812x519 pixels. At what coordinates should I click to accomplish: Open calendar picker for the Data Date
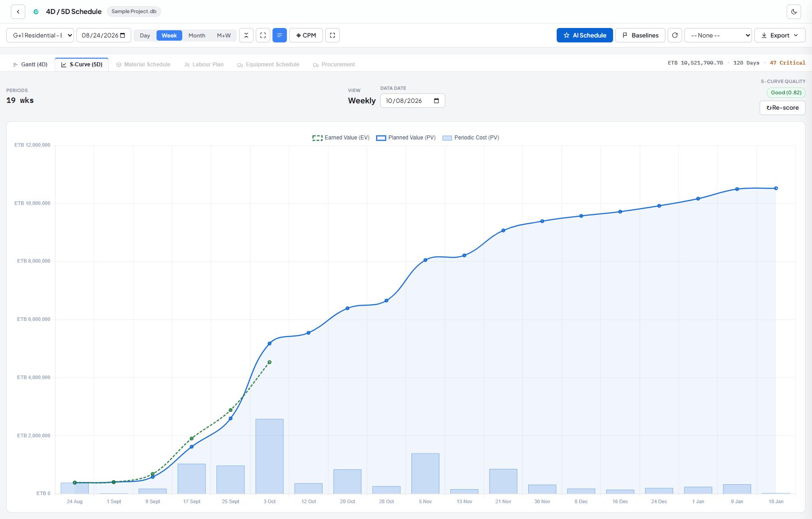436,101
